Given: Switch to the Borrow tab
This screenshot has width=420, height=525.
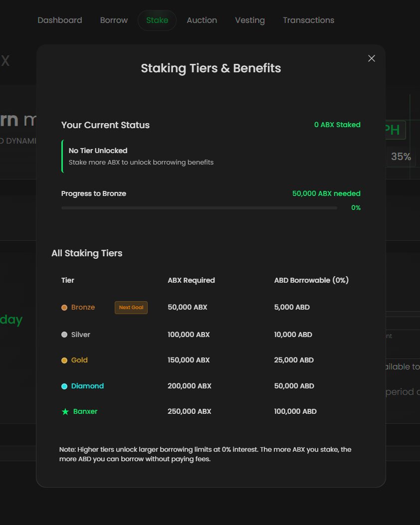Looking at the screenshot, I should click(x=114, y=20).
